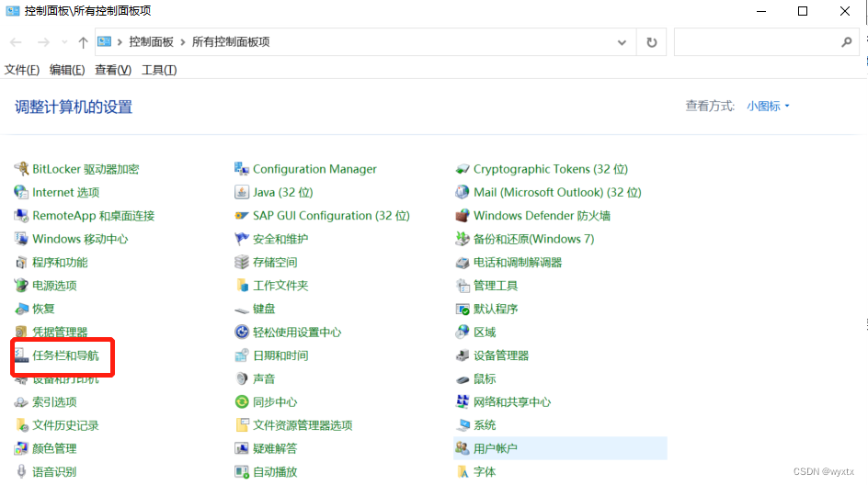The height and width of the screenshot is (485, 868).
Task: Click the Internet 选项 globe icon
Action: (x=21, y=192)
